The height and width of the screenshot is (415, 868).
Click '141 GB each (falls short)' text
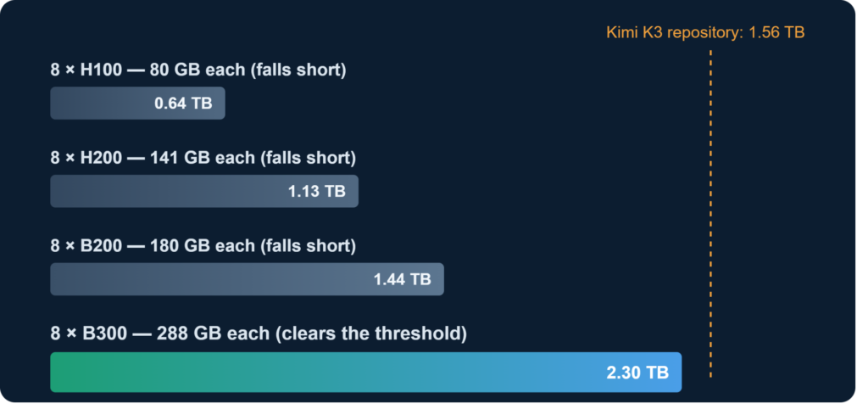[x=253, y=158]
